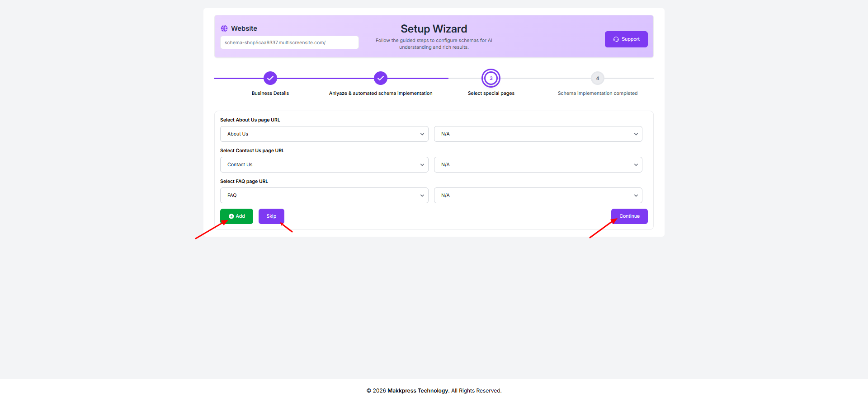Screen dimensions: 868x402
Task: Click the 'Select special pages' step label
Action: [x=491, y=93]
